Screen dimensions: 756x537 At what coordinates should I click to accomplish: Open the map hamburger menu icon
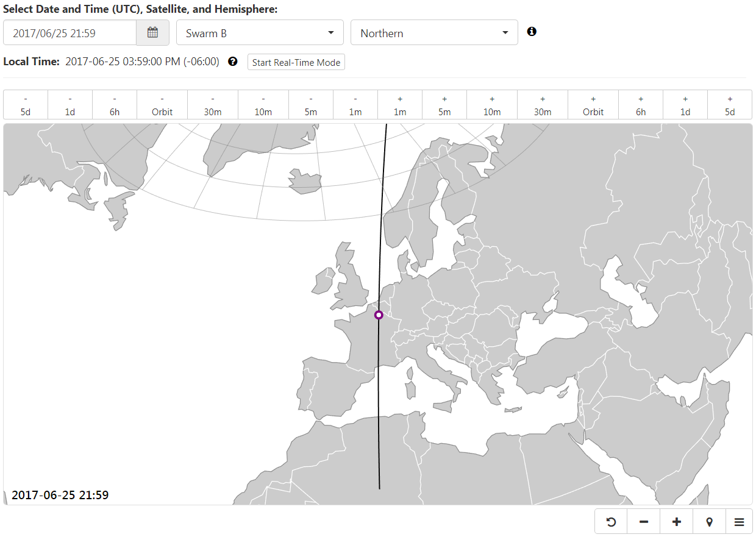[739, 522]
